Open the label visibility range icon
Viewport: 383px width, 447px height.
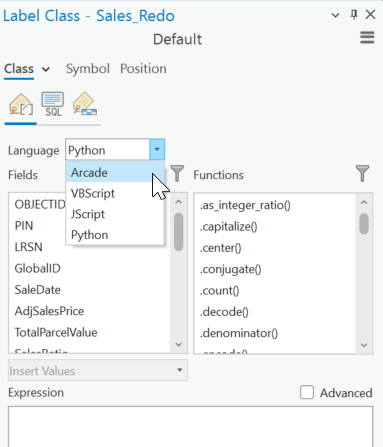[85, 104]
